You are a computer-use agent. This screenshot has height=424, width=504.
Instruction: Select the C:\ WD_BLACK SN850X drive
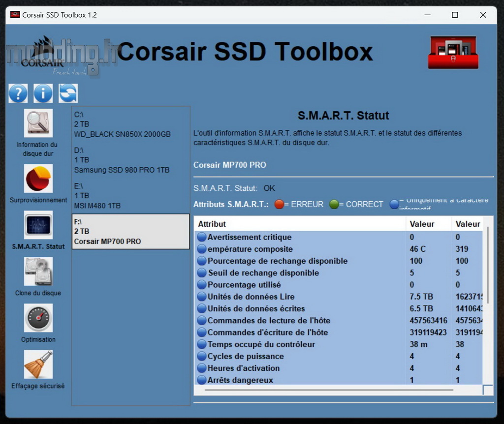(x=130, y=124)
